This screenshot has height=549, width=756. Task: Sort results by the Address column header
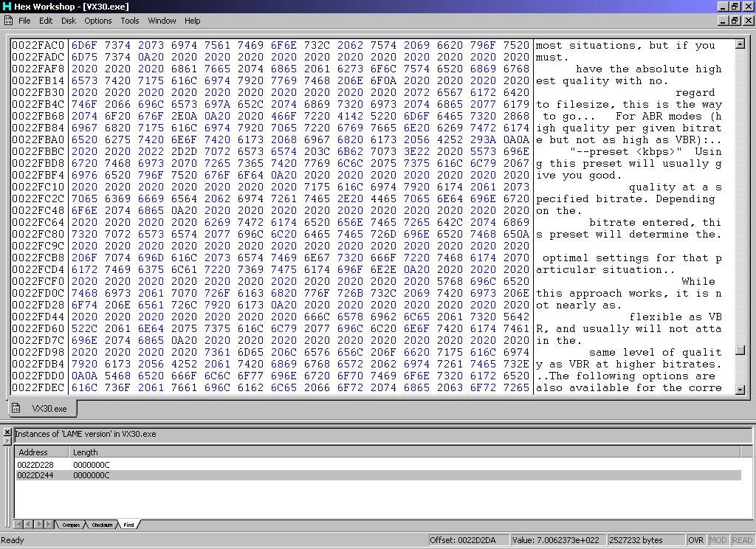tap(41, 452)
